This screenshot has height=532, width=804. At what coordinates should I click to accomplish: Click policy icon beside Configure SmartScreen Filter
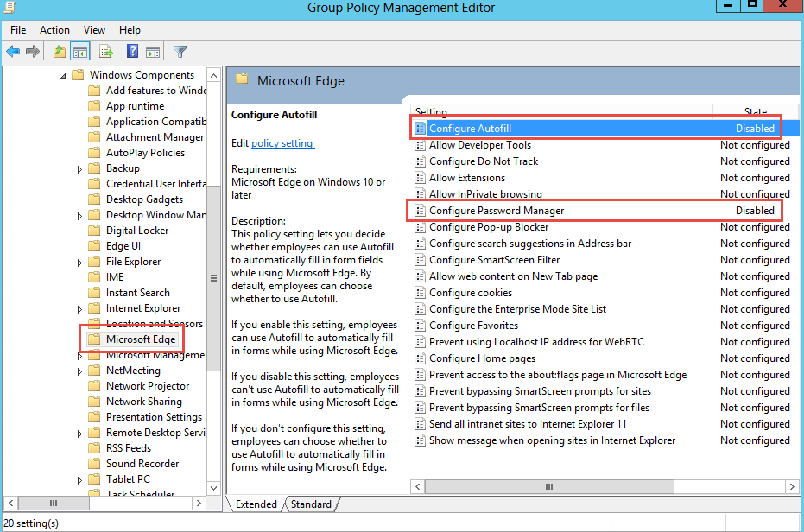click(x=420, y=260)
